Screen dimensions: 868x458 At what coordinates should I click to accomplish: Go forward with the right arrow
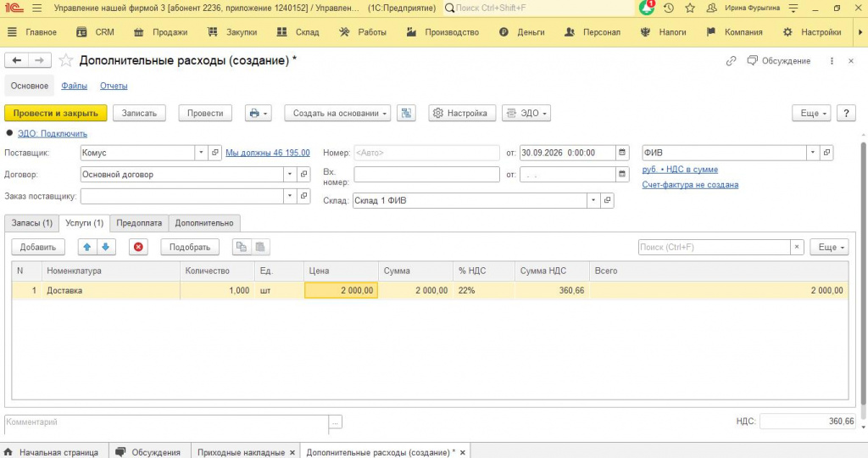pyautogui.click(x=39, y=60)
